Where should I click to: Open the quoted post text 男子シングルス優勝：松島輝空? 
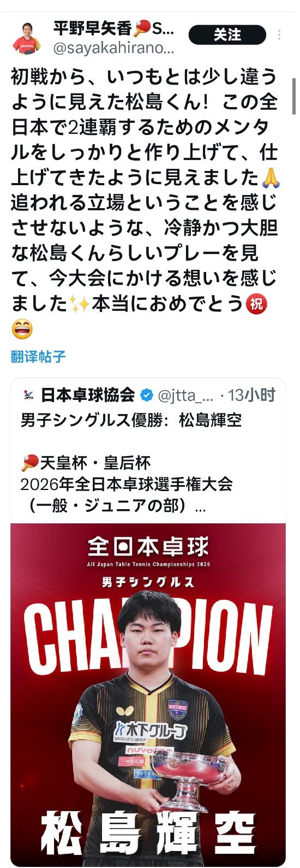click(131, 420)
